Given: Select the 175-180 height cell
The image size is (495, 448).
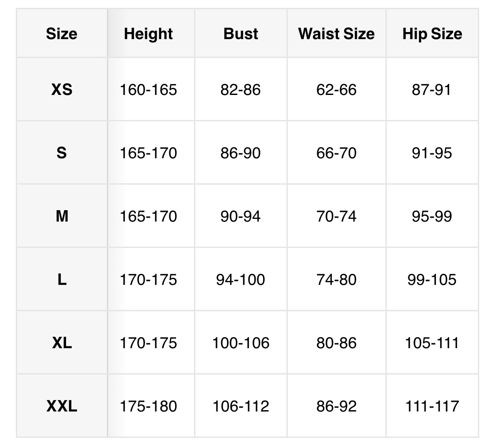Looking at the screenshot, I should click(148, 406).
